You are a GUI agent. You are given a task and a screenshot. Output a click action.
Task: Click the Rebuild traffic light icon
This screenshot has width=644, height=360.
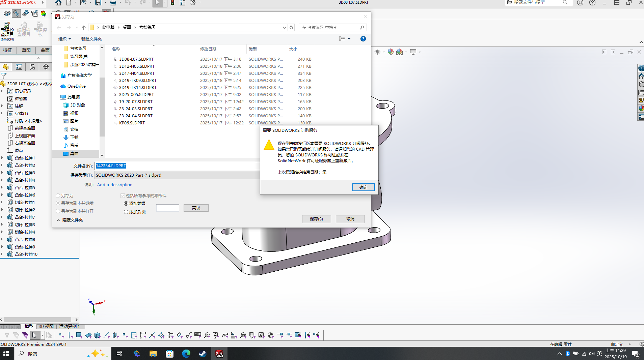(172, 3)
